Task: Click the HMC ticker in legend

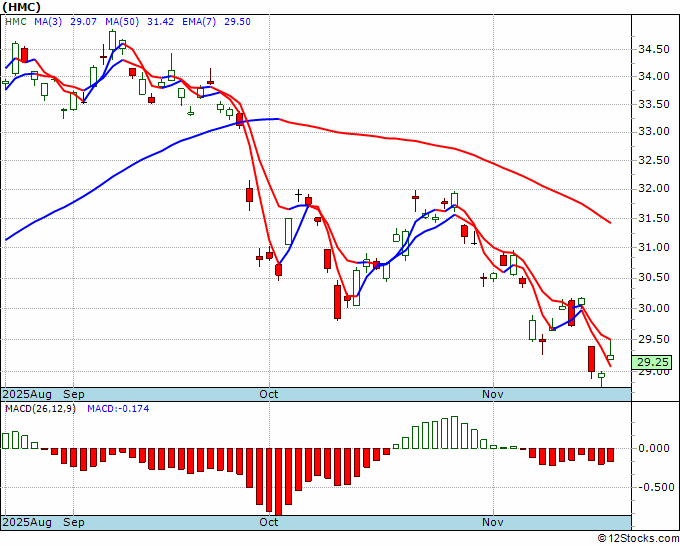Action: (16, 22)
